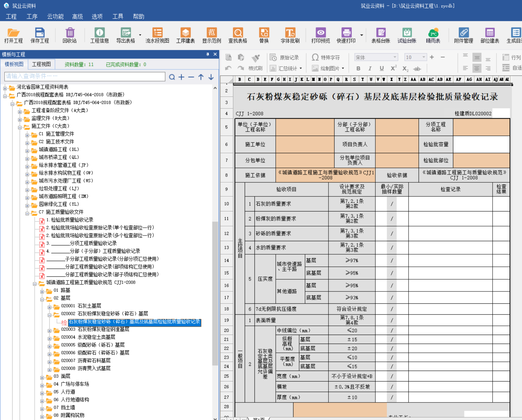
Task: Switch to the 工程视图 tab
Action: click(x=41, y=64)
